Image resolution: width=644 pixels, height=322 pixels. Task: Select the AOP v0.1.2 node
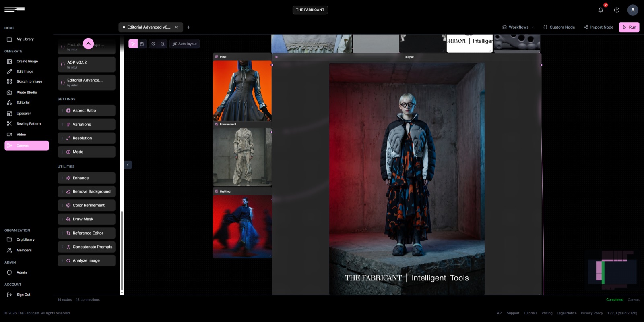87,64
